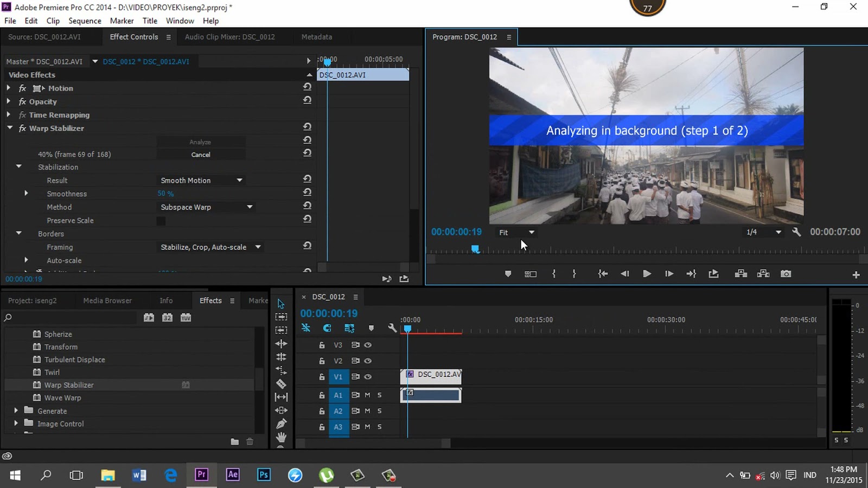Switch to the Audio Clip Mixer tab
Viewport: 868px width, 488px height.
click(x=230, y=37)
